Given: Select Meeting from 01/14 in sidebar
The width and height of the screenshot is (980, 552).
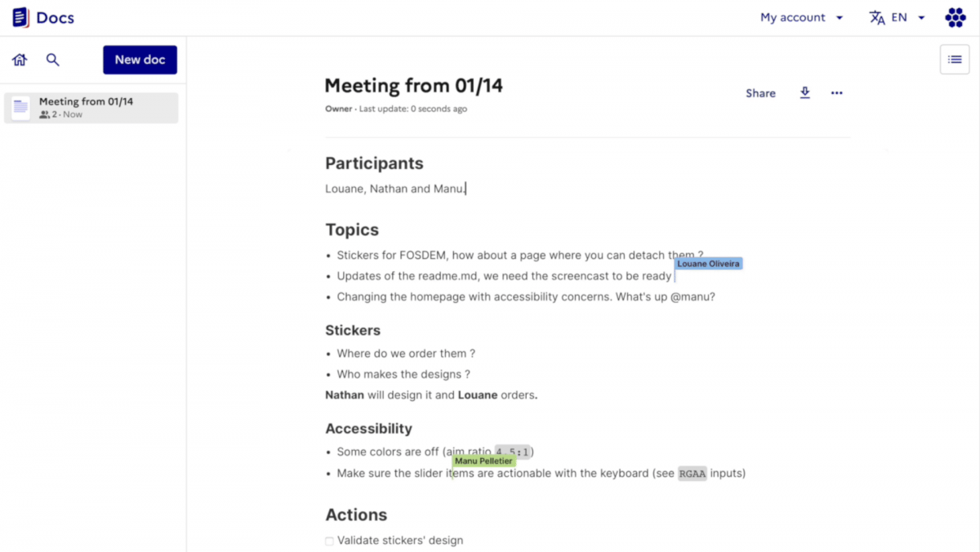Looking at the screenshot, I should pos(86,102).
